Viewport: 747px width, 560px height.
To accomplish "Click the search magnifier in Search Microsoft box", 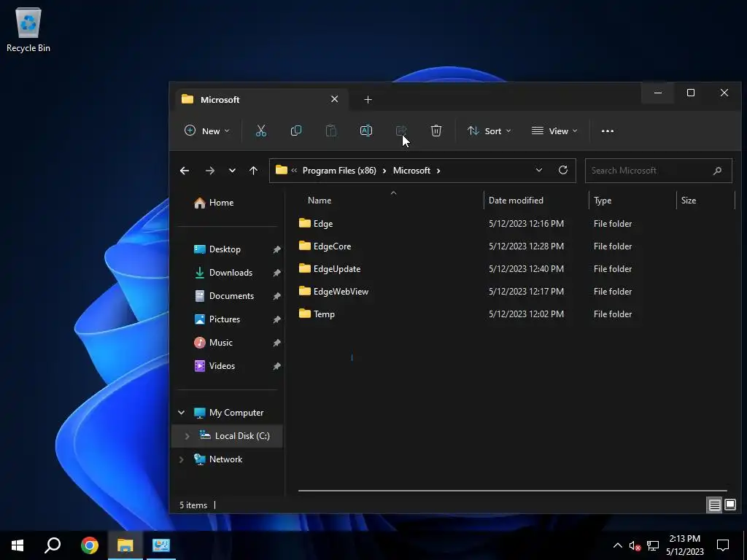I will (718, 171).
